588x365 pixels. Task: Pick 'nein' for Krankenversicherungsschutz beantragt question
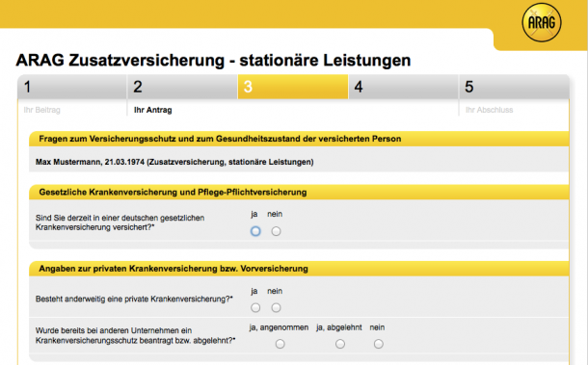tap(379, 344)
